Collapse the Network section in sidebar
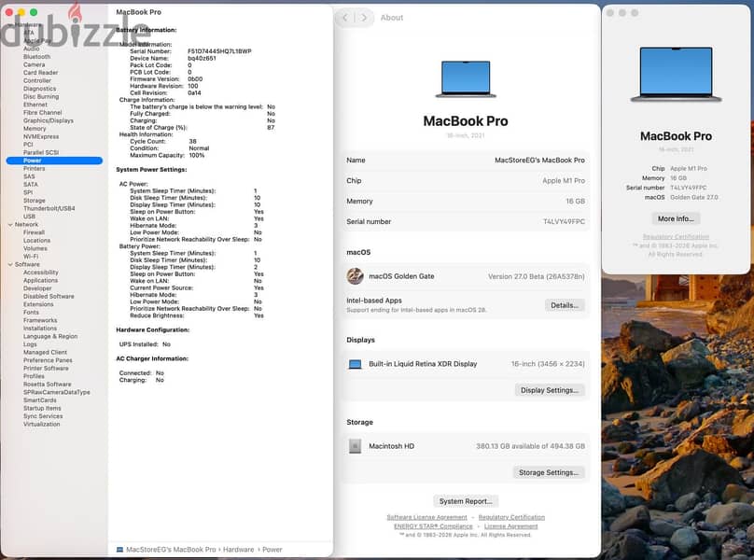754x560 pixels. click(10, 225)
